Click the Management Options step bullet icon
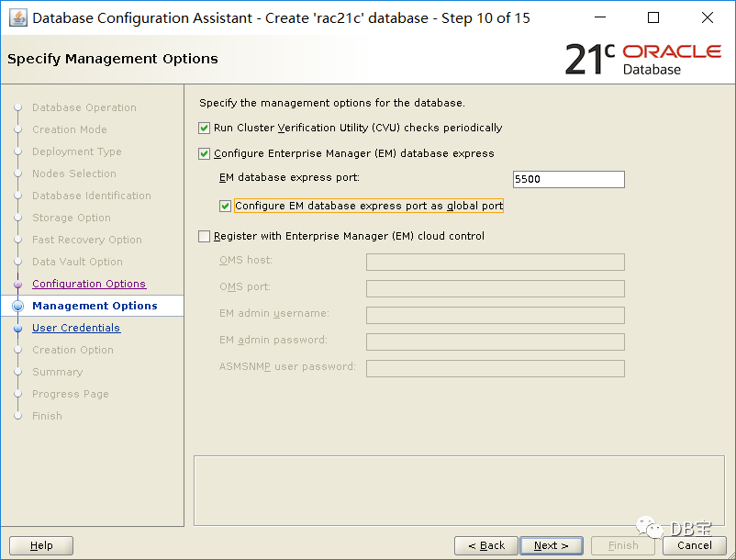This screenshot has height=560, width=736. [17, 306]
